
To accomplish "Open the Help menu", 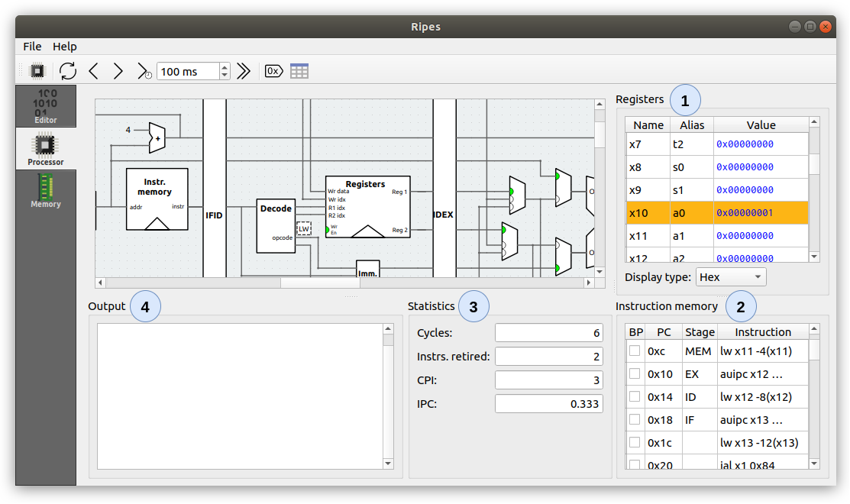I will pos(64,47).
